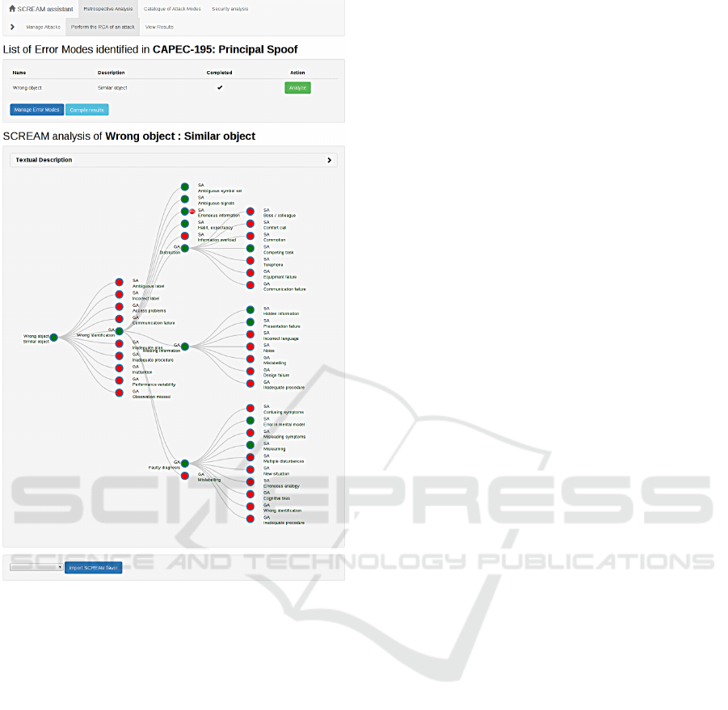Click the green Distraction node circle

(x=185, y=248)
